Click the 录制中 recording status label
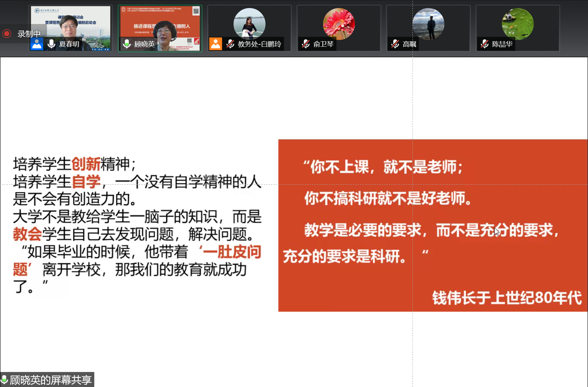The image size is (588, 387). click(x=29, y=34)
